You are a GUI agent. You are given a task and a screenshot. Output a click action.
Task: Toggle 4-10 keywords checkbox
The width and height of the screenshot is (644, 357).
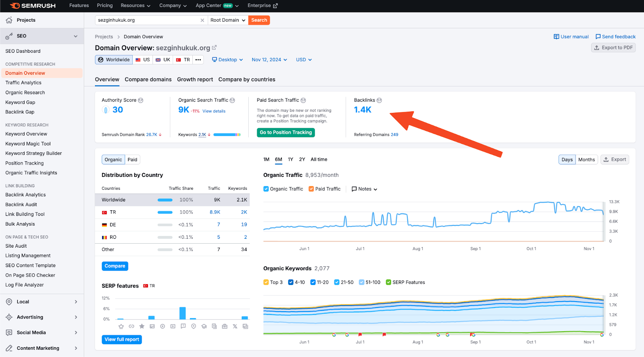click(291, 282)
